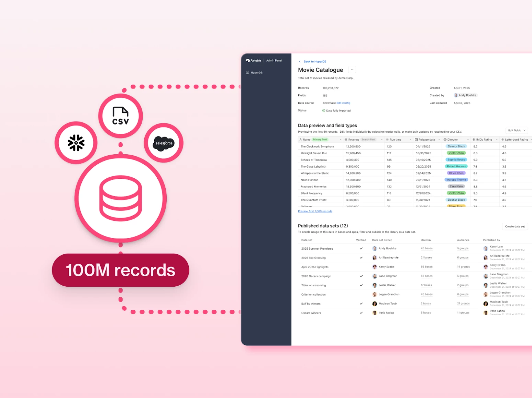Click the calendar icon in Release date header
Viewport: 532px width, 398px height.
coord(416,140)
